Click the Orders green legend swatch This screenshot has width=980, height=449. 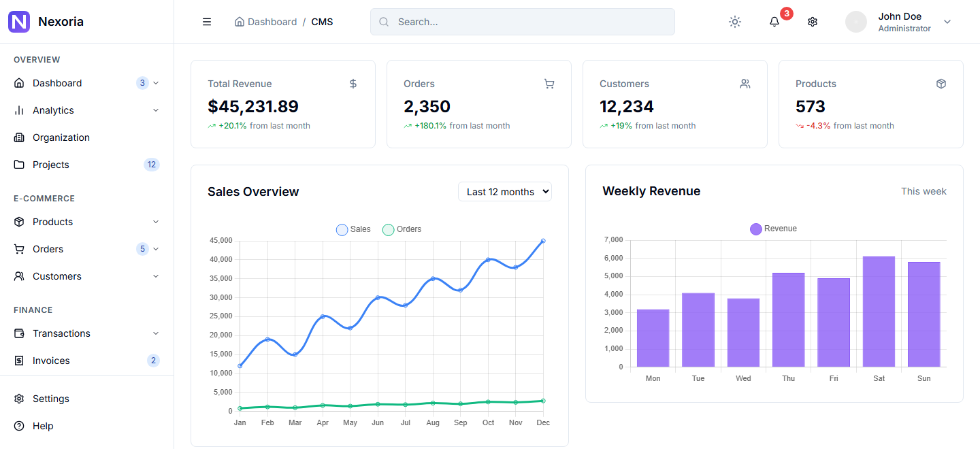(389, 230)
